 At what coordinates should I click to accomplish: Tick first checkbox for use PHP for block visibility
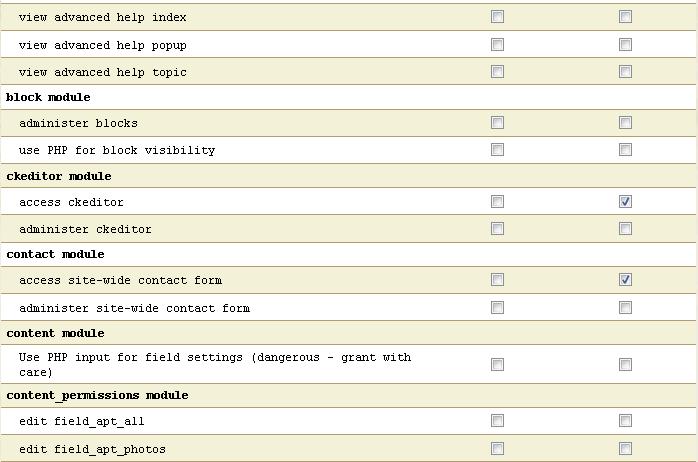click(497, 150)
